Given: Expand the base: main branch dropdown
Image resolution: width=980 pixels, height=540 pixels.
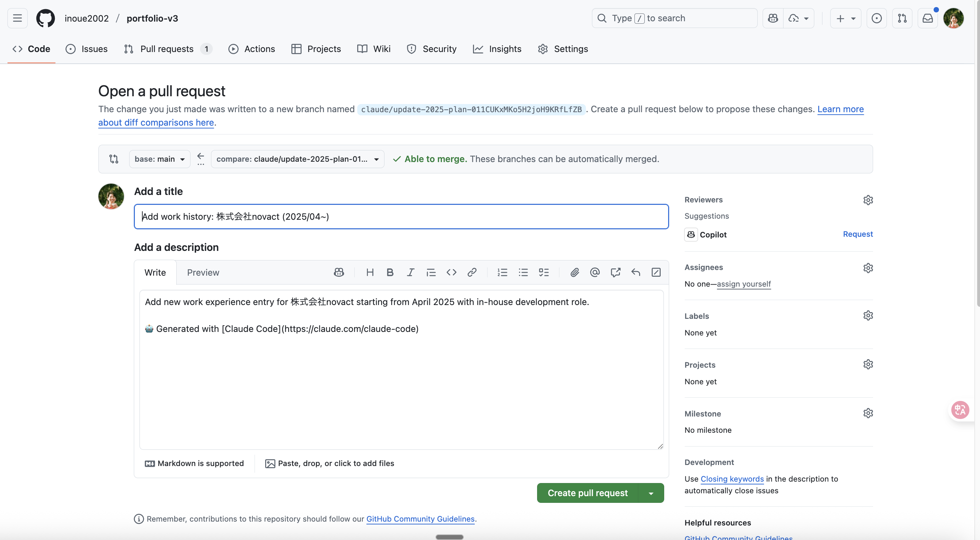Looking at the screenshot, I should [159, 159].
